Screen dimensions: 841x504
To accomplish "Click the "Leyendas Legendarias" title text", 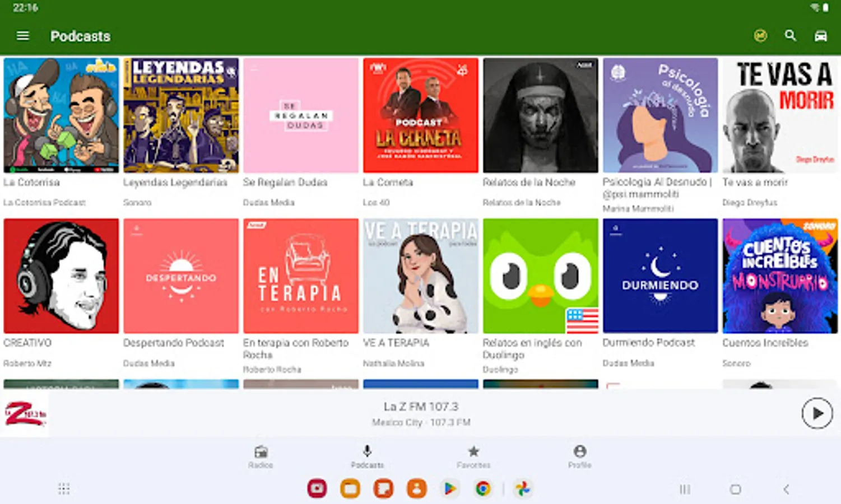I will click(x=175, y=182).
